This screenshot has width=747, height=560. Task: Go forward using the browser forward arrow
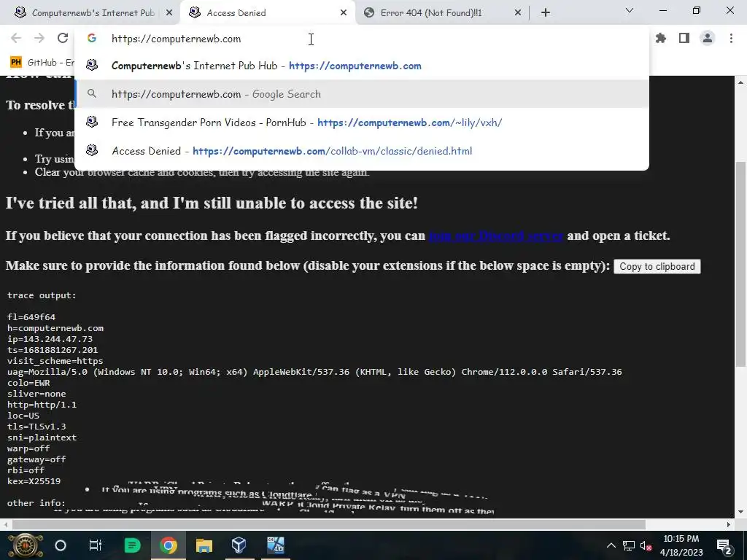[39, 38]
